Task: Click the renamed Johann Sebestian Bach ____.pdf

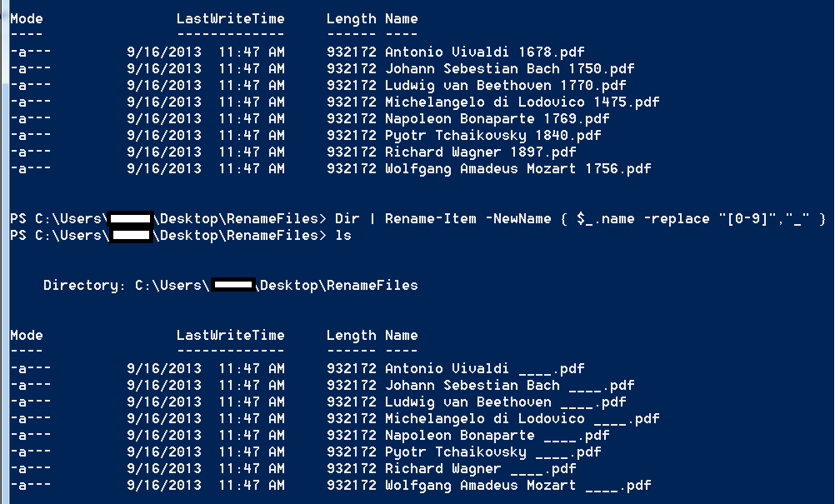Action: pyautogui.click(x=510, y=386)
